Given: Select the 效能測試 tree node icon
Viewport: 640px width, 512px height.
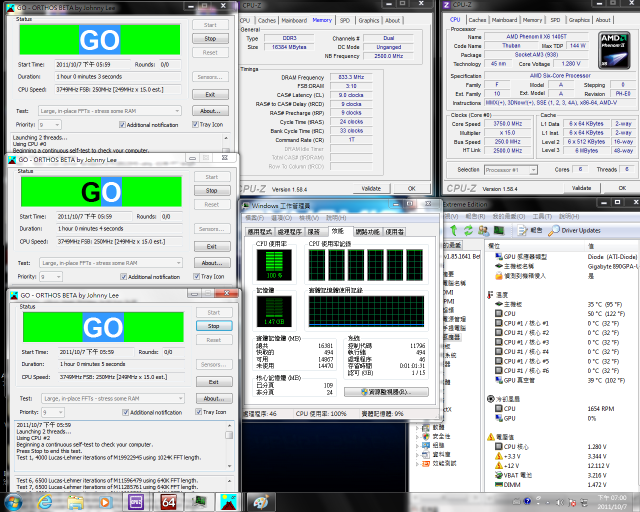Looking at the screenshot, I should [x=426, y=463].
